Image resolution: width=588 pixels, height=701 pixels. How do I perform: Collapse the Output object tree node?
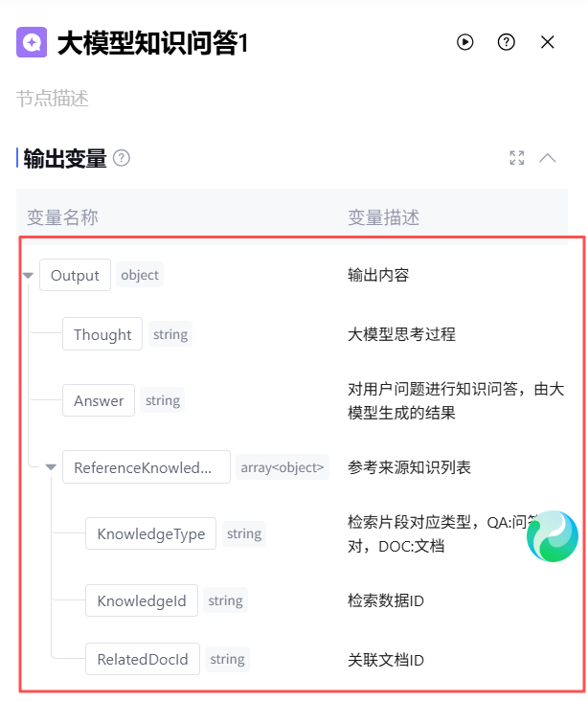(x=28, y=276)
